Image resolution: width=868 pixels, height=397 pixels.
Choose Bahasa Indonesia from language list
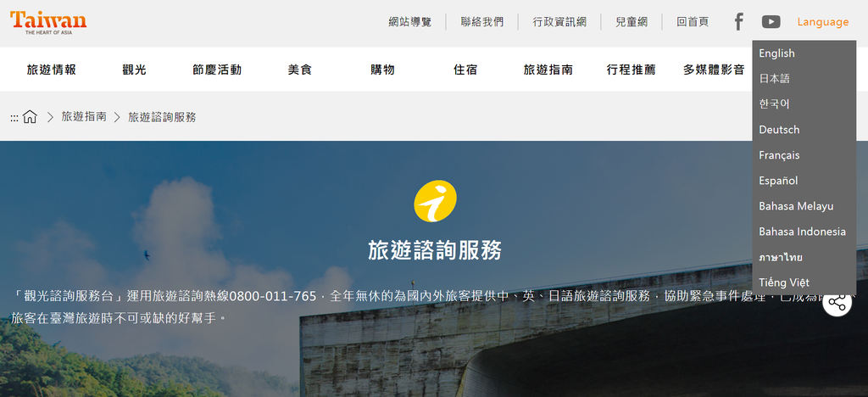(x=804, y=232)
